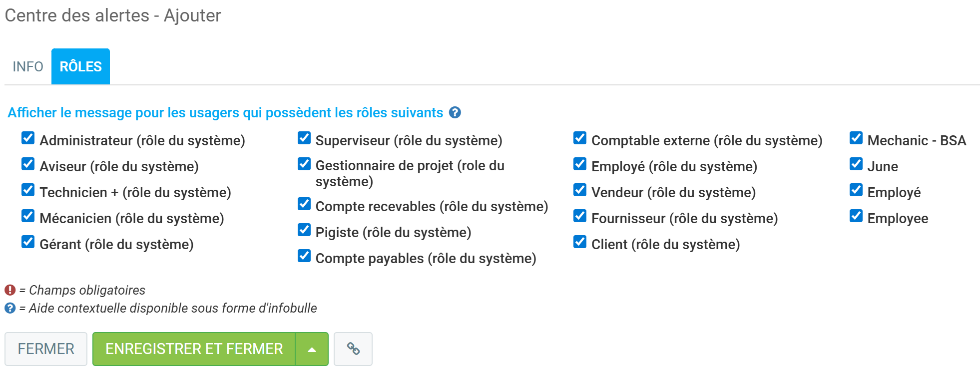Toggle Gestionnaire de projet checkbox

(304, 164)
